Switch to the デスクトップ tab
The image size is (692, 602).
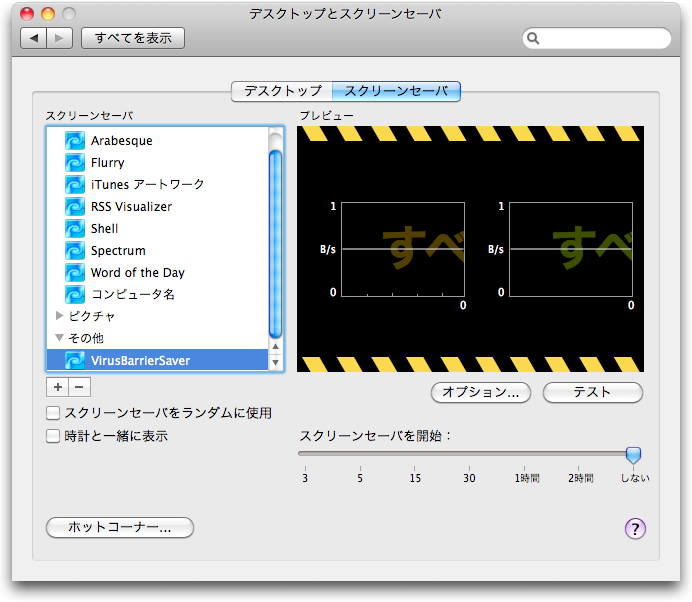[x=282, y=91]
